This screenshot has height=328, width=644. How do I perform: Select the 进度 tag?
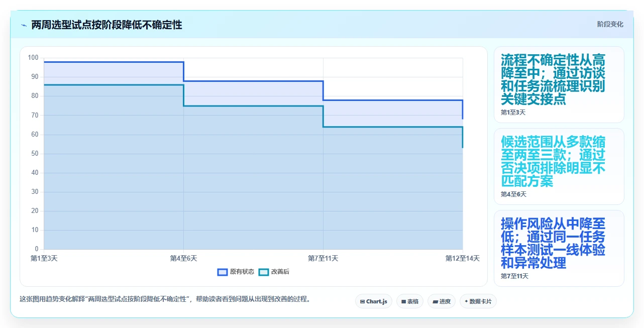point(442,301)
